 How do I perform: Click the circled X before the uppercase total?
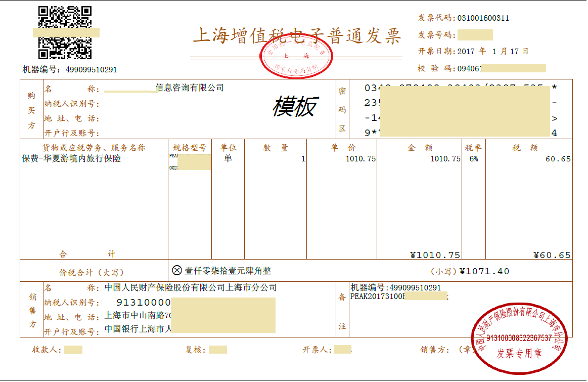[177, 271]
